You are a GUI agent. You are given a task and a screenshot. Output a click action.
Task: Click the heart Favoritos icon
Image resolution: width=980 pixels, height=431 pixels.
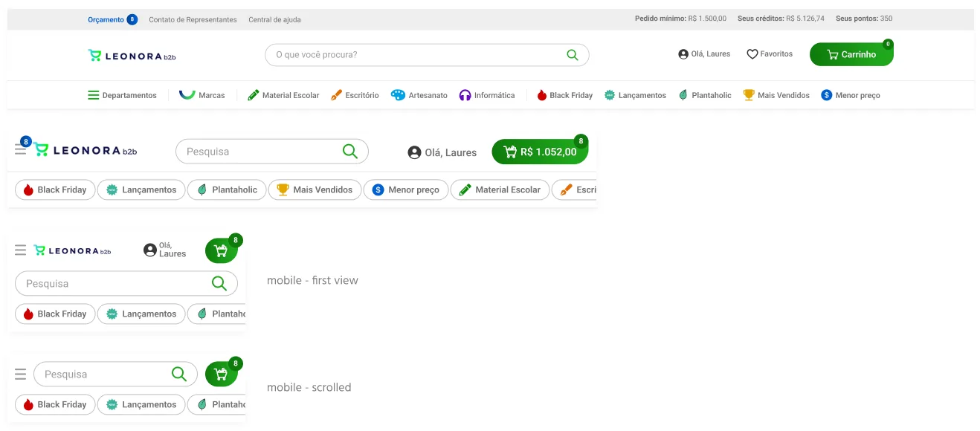click(x=752, y=54)
